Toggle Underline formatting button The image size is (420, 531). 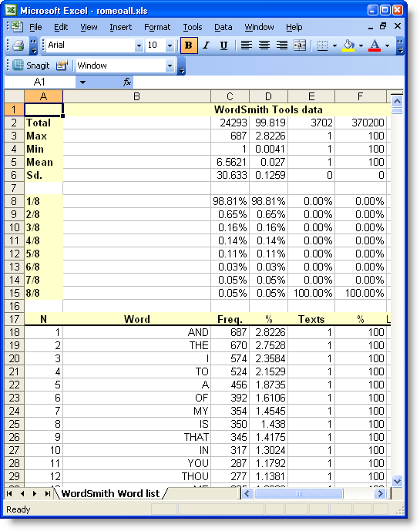[223, 45]
